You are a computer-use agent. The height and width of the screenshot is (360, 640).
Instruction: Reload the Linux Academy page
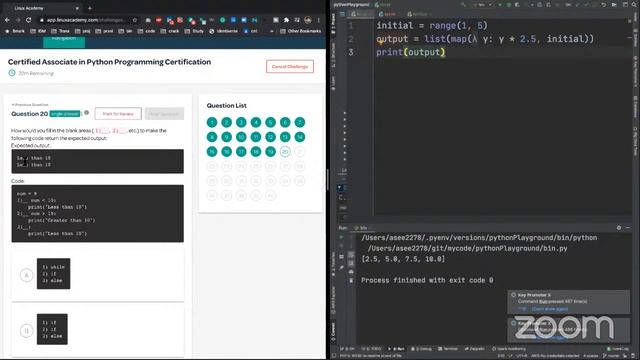point(29,20)
